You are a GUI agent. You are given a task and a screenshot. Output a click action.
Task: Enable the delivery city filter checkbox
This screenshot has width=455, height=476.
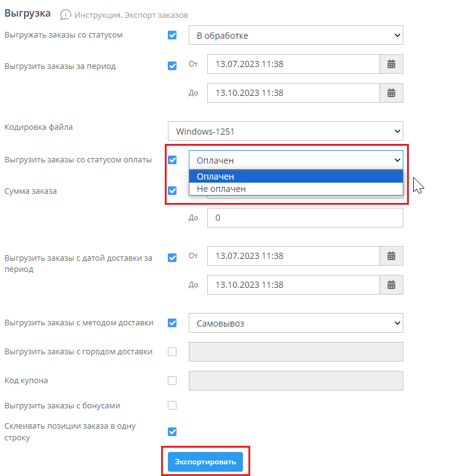tap(172, 352)
